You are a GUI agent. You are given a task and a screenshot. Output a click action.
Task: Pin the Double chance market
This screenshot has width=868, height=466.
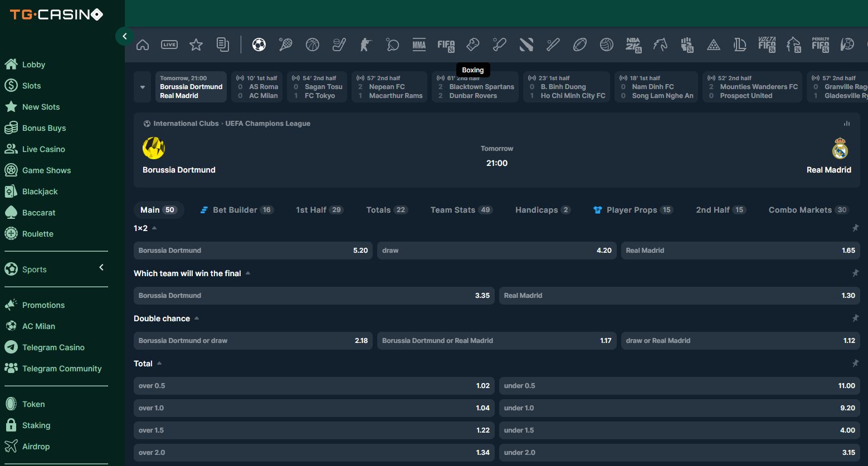coord(855,318)
